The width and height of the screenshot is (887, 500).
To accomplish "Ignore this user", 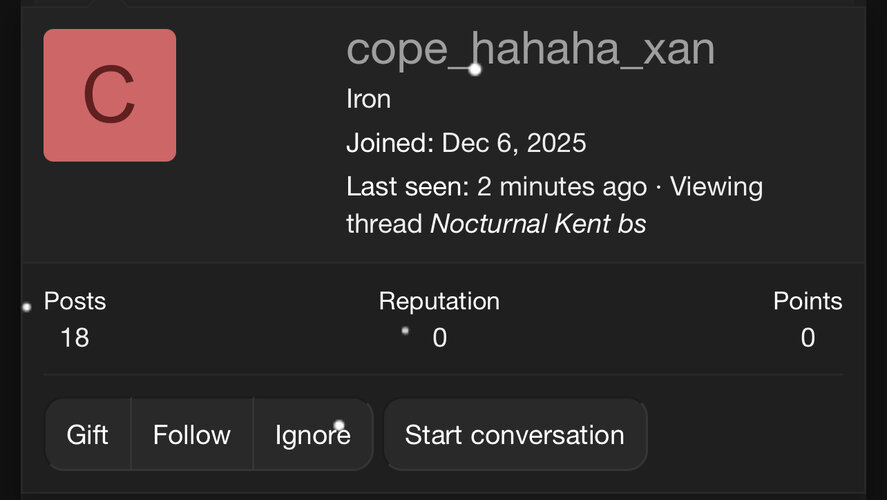I will tap(312, 435).
